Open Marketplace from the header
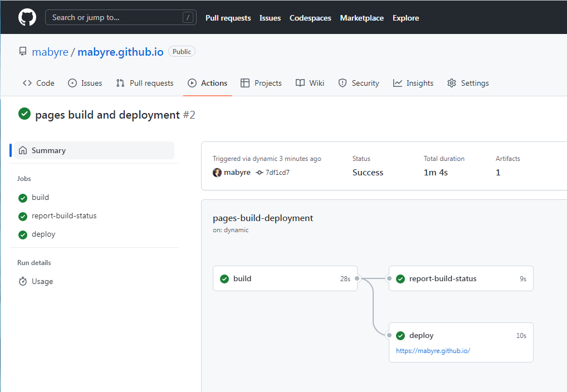The image size is (567, 392). tap(362, 18)
